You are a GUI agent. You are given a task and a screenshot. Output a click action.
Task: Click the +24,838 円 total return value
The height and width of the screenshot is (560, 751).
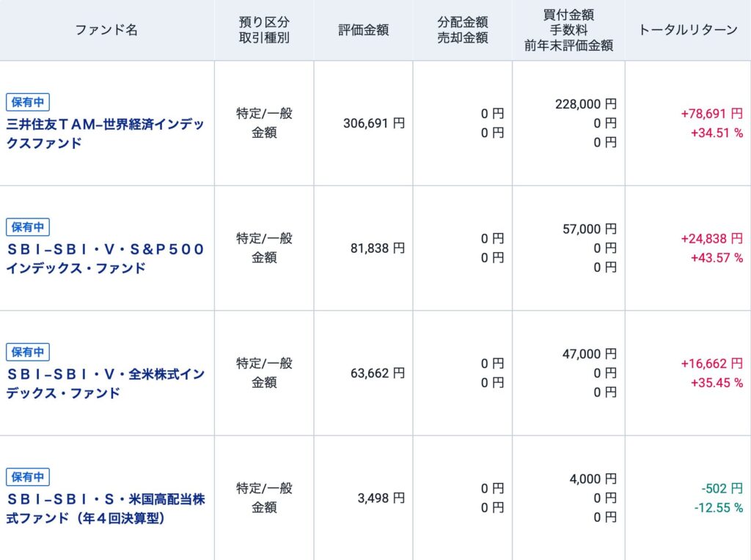(711, 238)
